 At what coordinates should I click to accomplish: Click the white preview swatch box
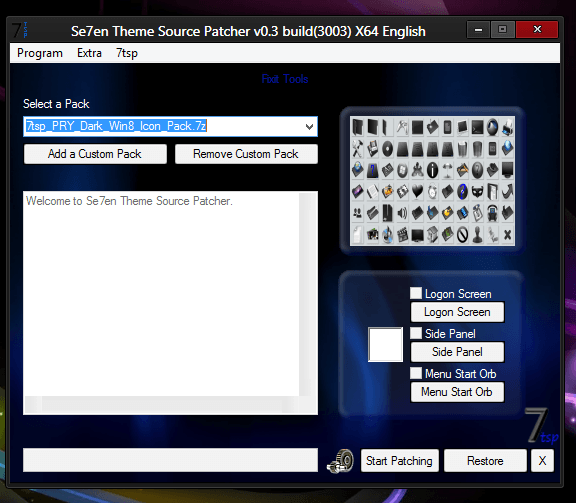point(385,345)
